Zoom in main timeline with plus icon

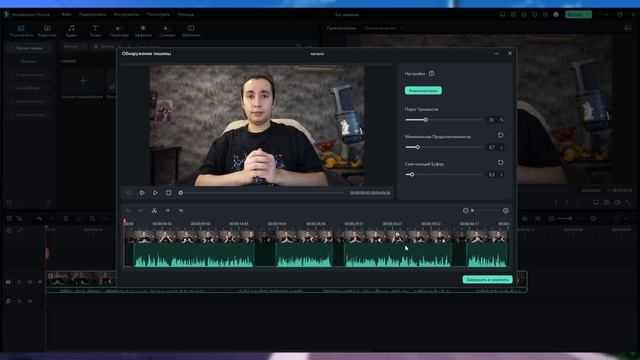(x=593, y=219)
